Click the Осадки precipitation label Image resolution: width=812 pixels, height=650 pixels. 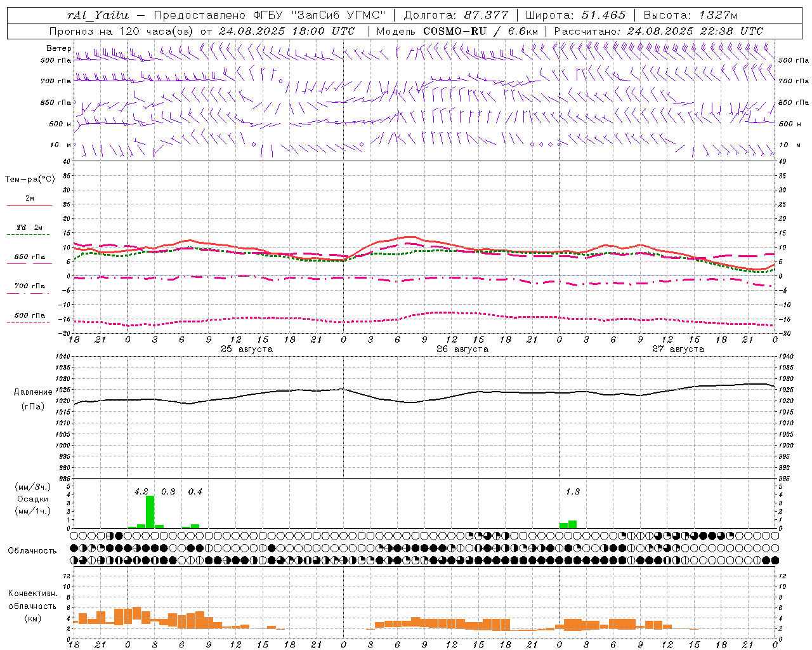32,499
